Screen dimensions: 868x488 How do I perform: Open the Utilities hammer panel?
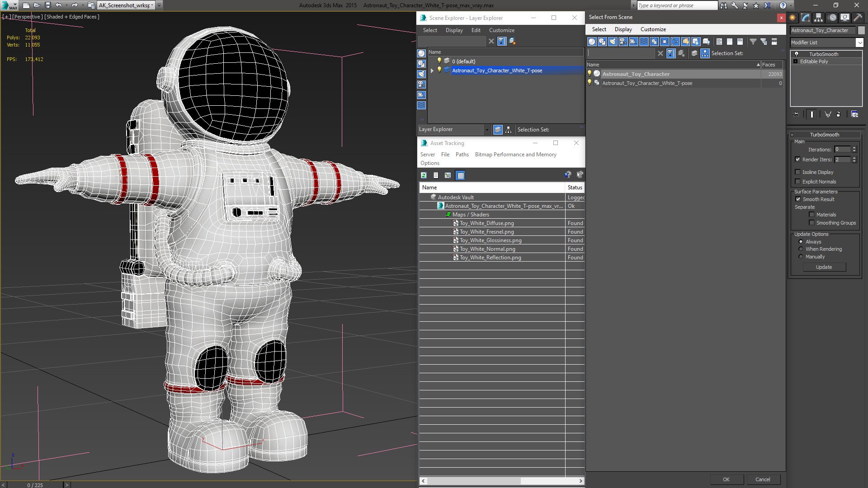coord(858,18)
